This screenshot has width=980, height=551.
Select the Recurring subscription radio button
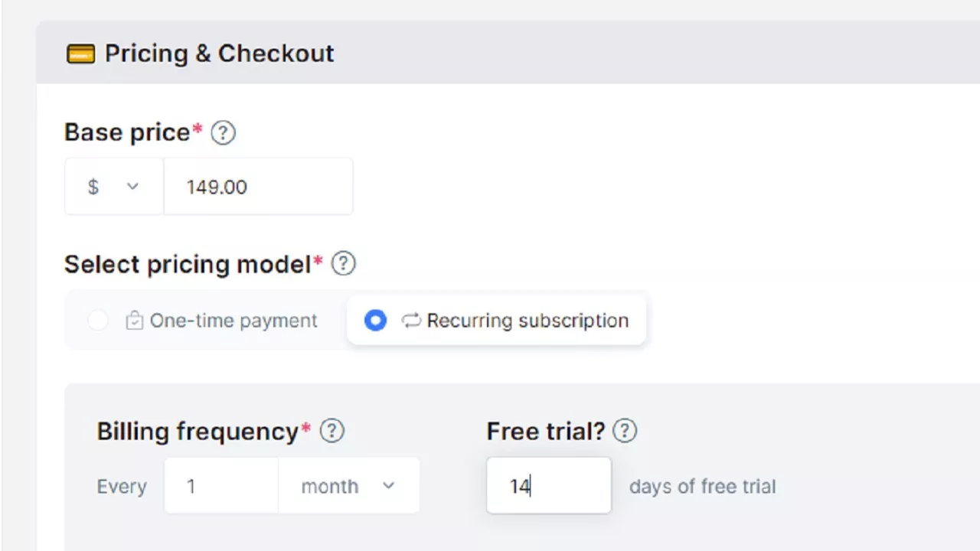click(375, 321)
